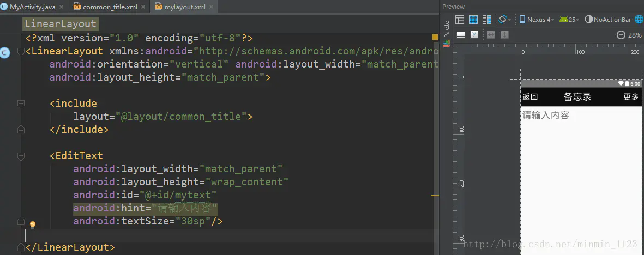Image resolution: width=644 pixels, height=255 pixels.
Task: Collapse the EditText tag fold marker
Action: point(21,156)
